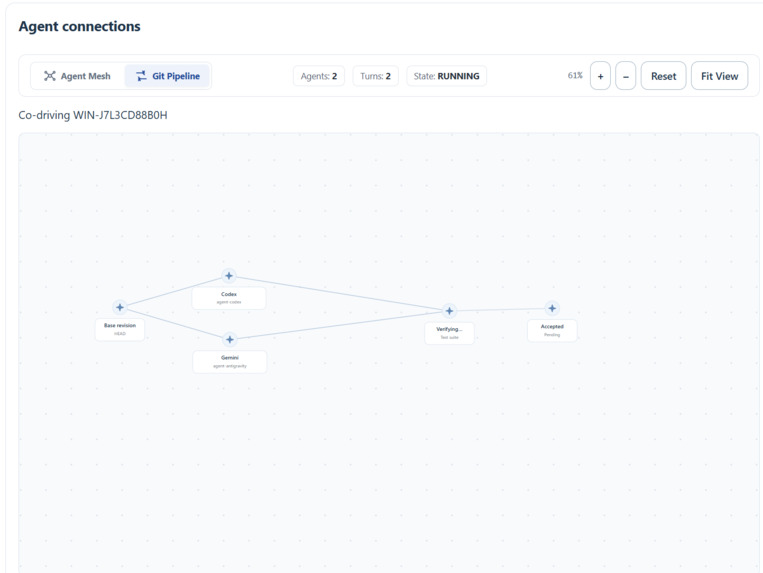Click the plus zoom-in button
The height and width of the screenshot is (573, 763).
[600, 76]
